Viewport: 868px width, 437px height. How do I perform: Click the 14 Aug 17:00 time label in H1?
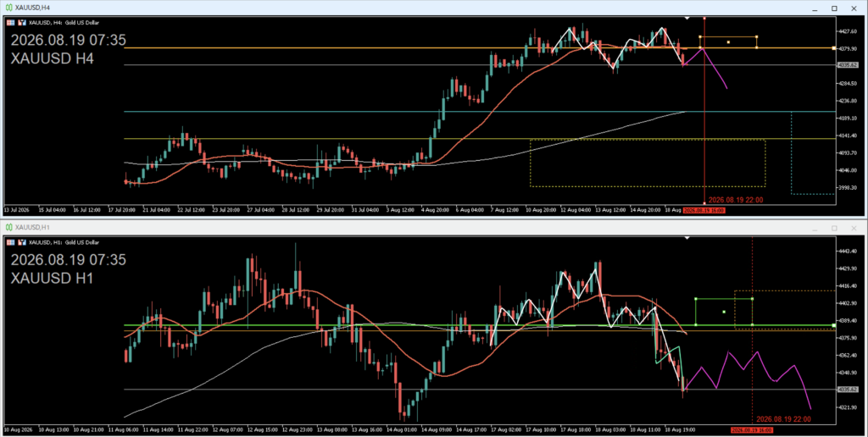click(471, 430)
